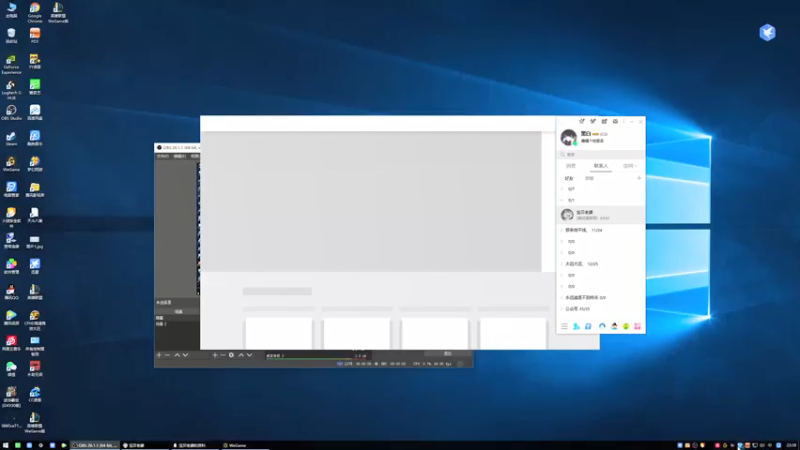Click the mail envelope icon in QQ title bar
800x450 pixels.
point(615,121)
